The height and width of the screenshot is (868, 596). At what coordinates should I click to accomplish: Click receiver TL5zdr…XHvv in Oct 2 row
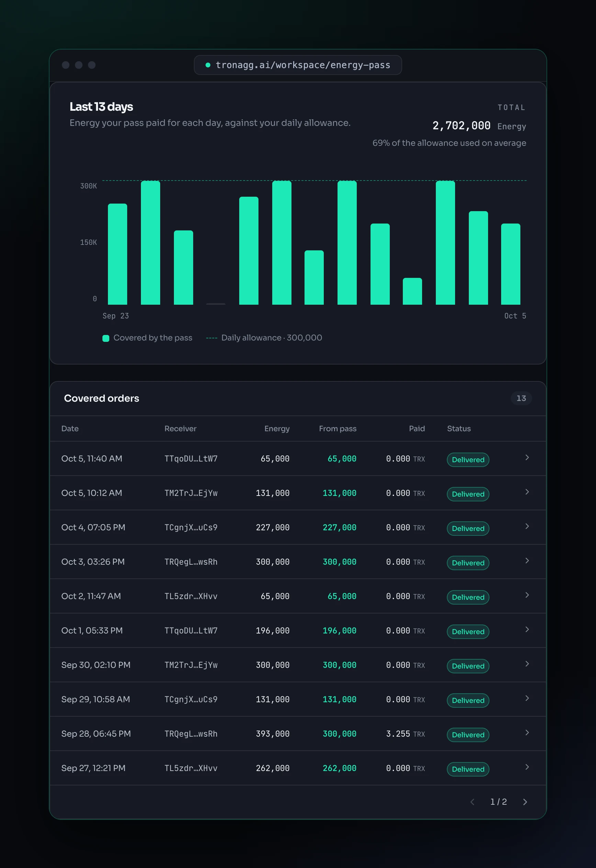click(191, 596)
